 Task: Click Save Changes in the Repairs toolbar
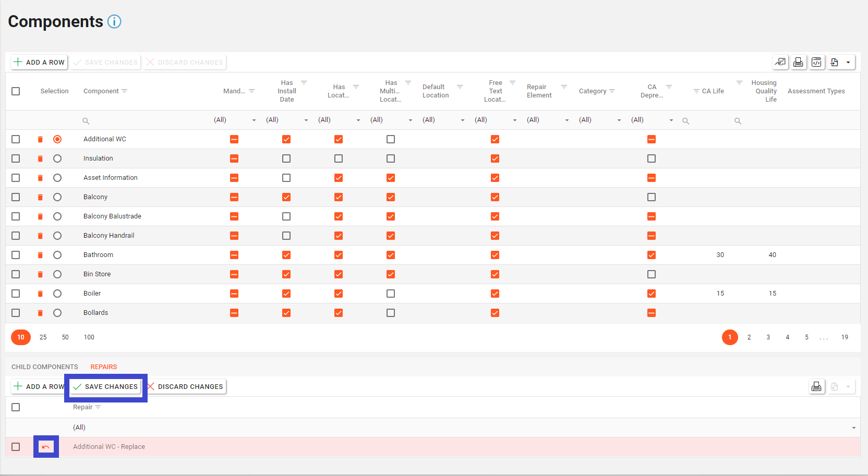(106, 387)
